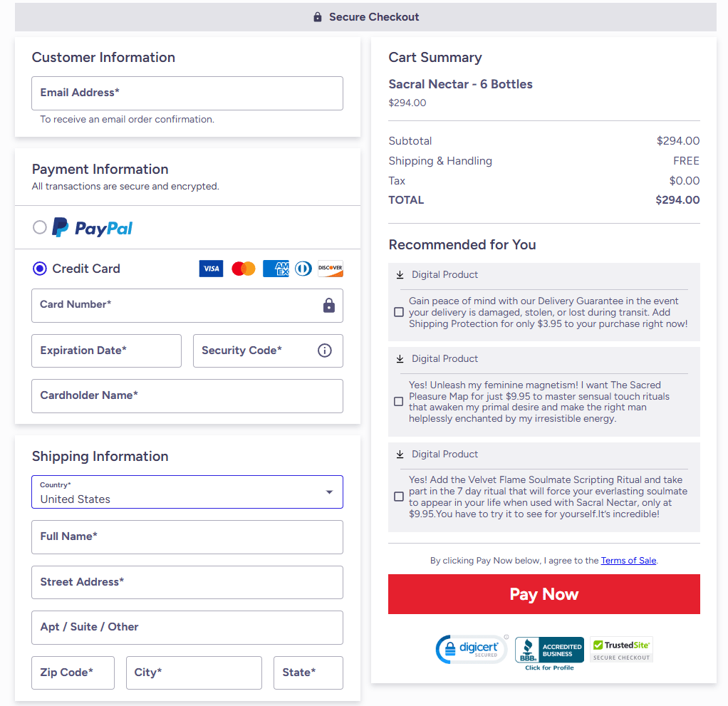Click the Security Code info icon
Screen dimensions: 728x706
point(325,351)
